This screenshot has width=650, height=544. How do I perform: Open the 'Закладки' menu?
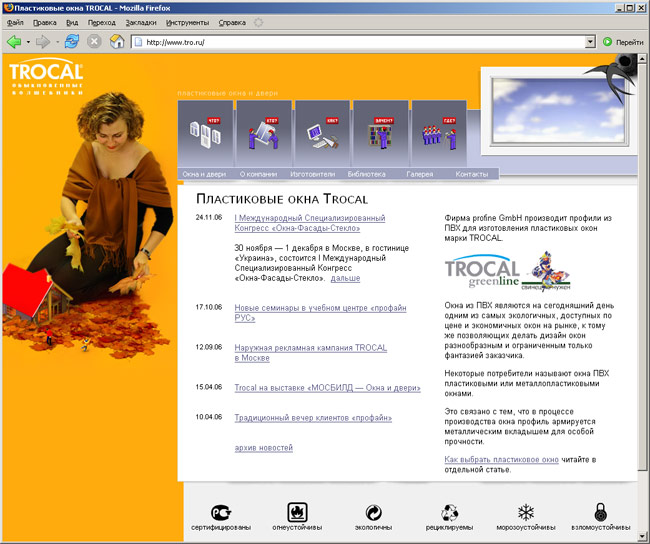click(140, 20)
